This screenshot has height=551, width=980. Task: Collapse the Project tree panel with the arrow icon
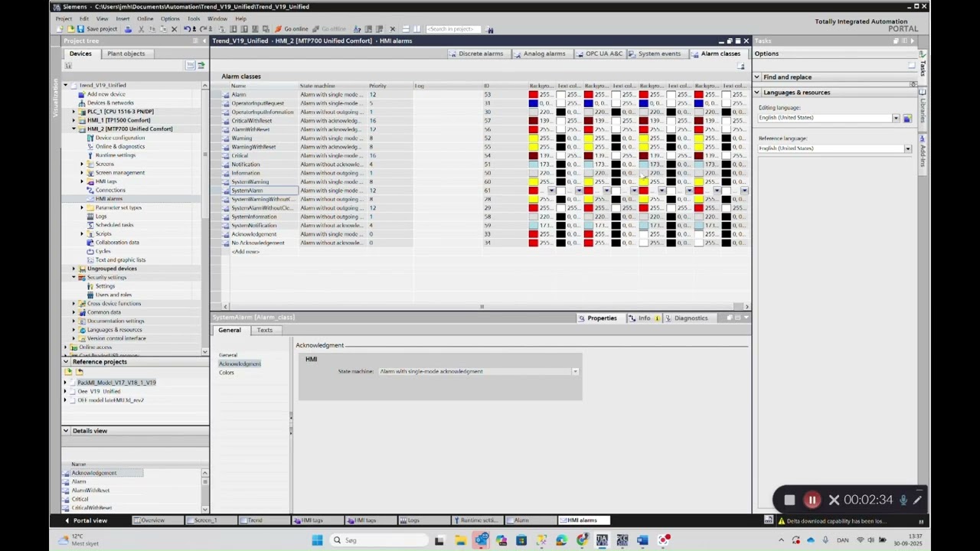204,41
